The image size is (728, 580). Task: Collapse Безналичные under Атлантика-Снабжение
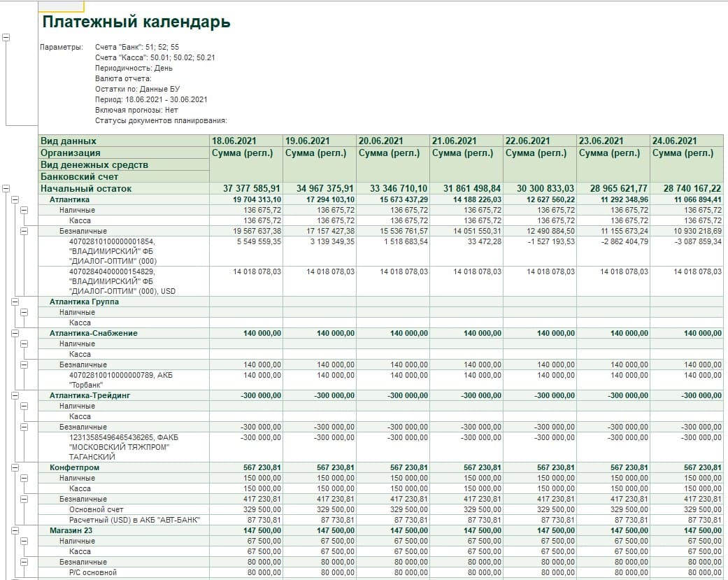pyautogui.click(x=23, y=365)
